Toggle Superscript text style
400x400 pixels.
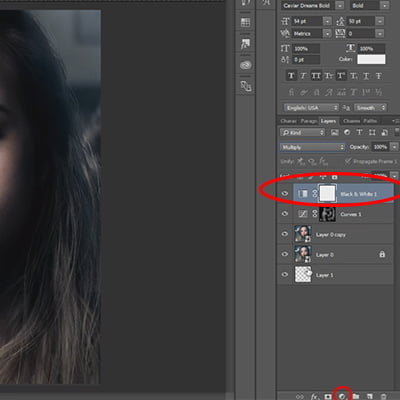pos(341,76)
